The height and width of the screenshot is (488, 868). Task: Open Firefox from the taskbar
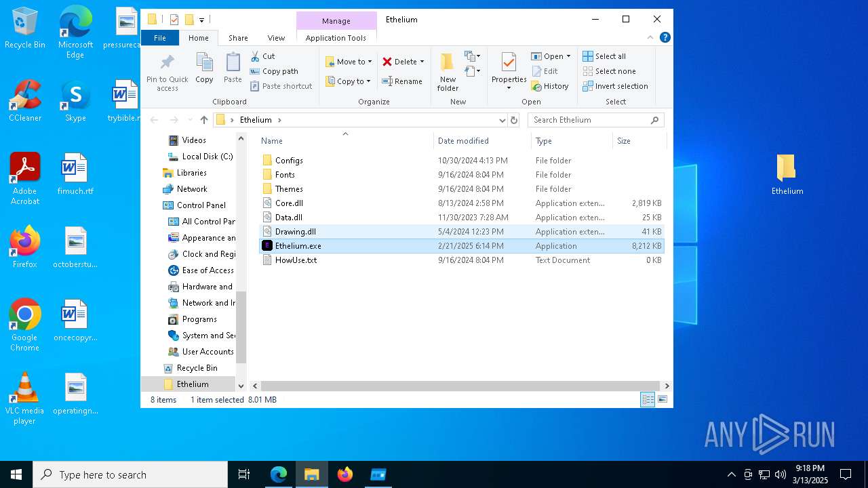[x=345, y=474]
